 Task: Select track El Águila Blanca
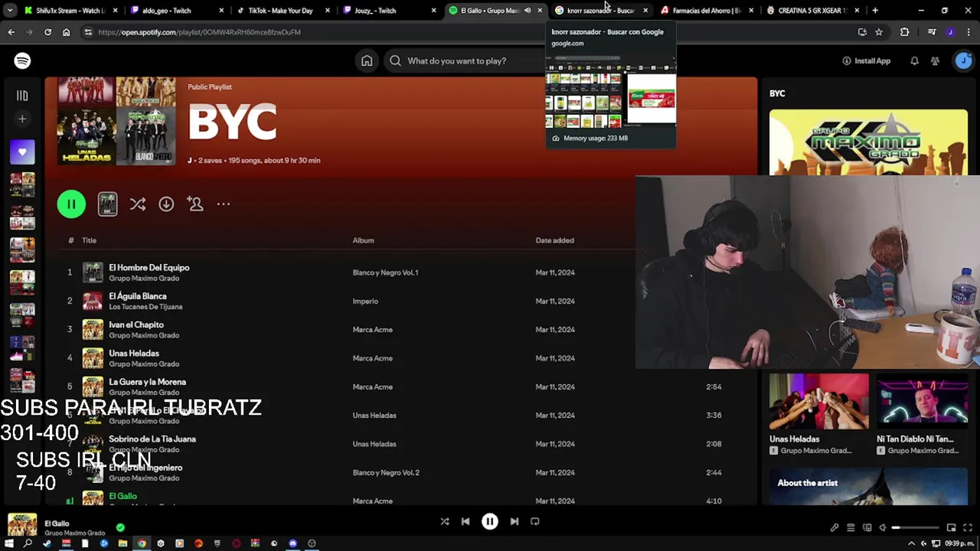137,295
